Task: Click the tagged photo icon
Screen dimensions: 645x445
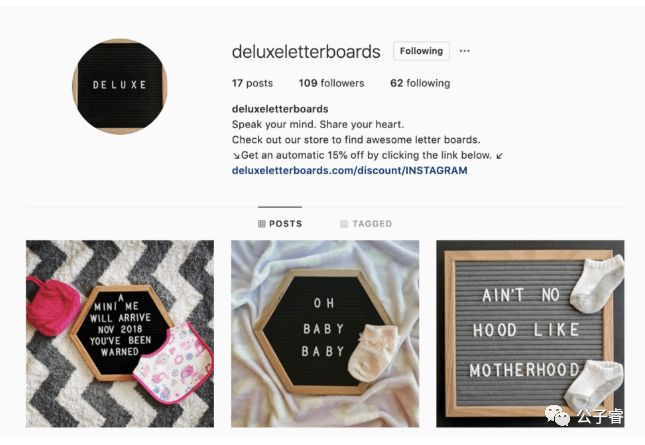Action: 344,224
